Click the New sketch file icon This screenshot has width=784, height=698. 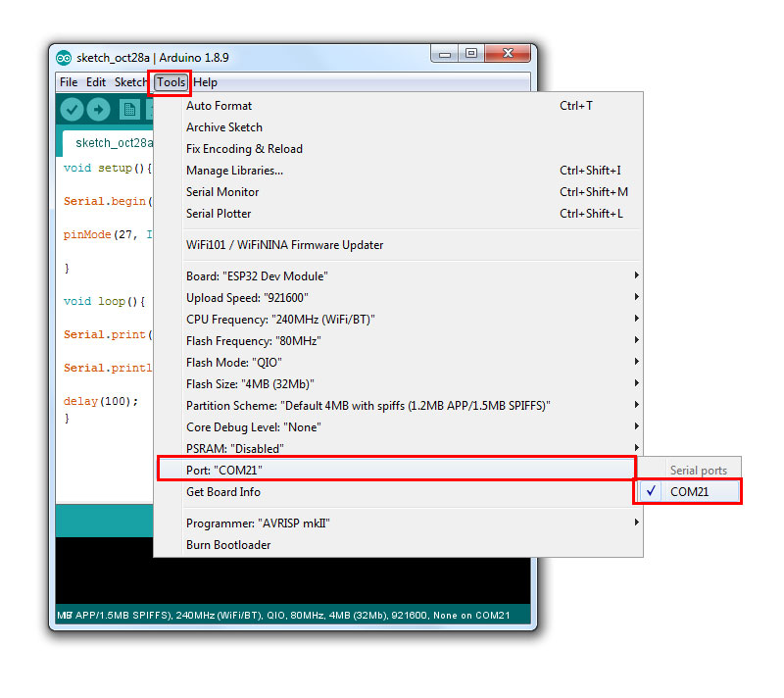[129, 109]
